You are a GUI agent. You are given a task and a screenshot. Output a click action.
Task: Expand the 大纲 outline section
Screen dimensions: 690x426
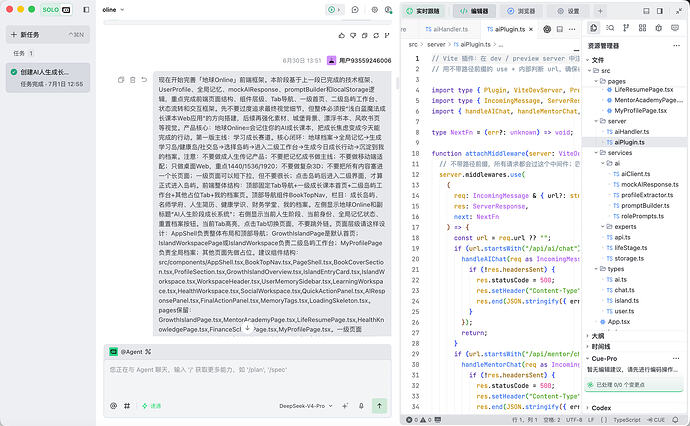tap(598, 336)
